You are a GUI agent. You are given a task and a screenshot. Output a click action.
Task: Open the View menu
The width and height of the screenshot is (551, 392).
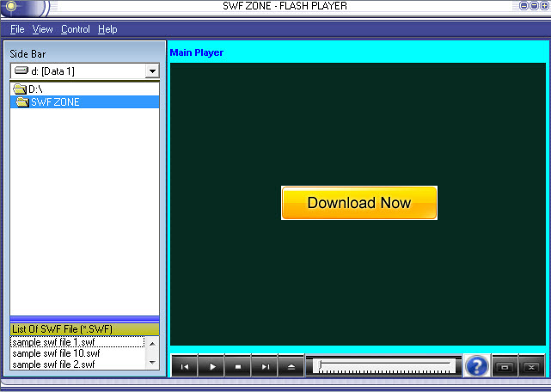(42, 29)
